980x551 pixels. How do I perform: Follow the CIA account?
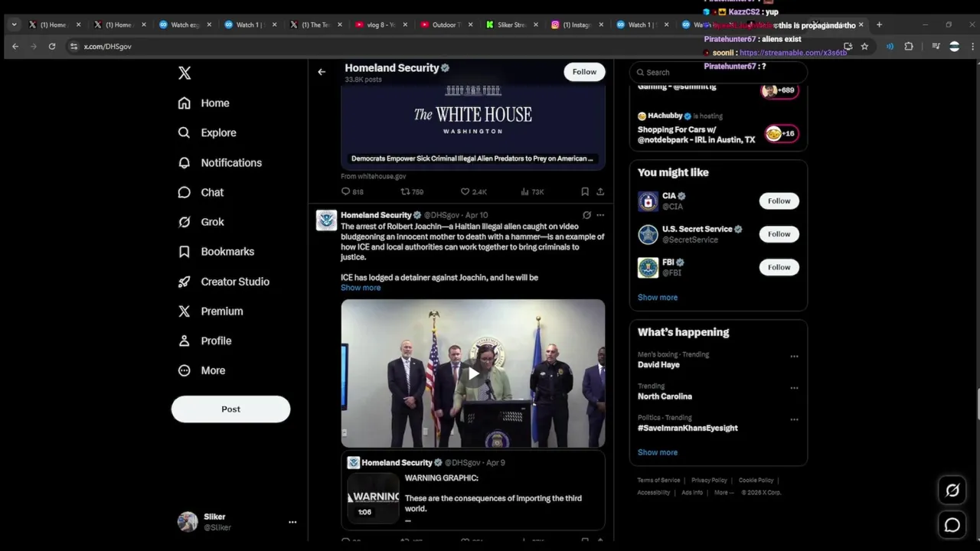click(779, 201)
